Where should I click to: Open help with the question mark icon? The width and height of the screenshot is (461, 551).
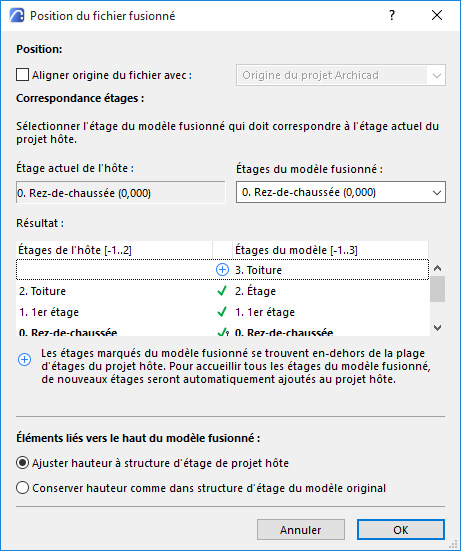[392, 15]
